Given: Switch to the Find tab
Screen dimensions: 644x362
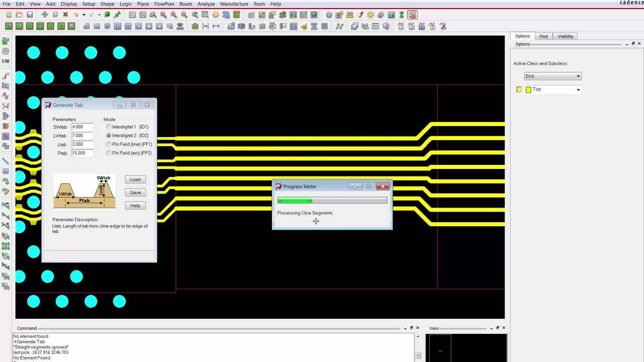Looking at the screenshot, I should pyautogui.click(x=543, y=36).
